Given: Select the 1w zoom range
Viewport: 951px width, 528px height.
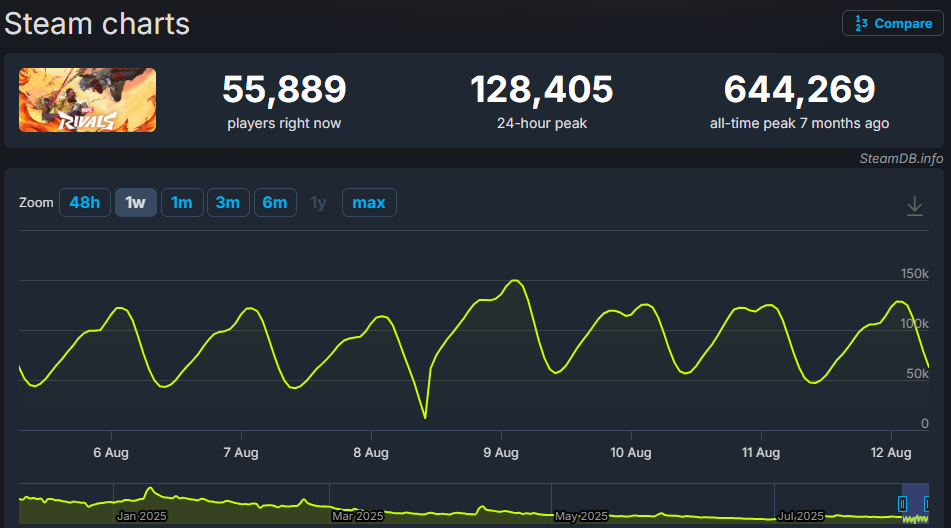Looking at the screenshot, I should tap(136, 202).
